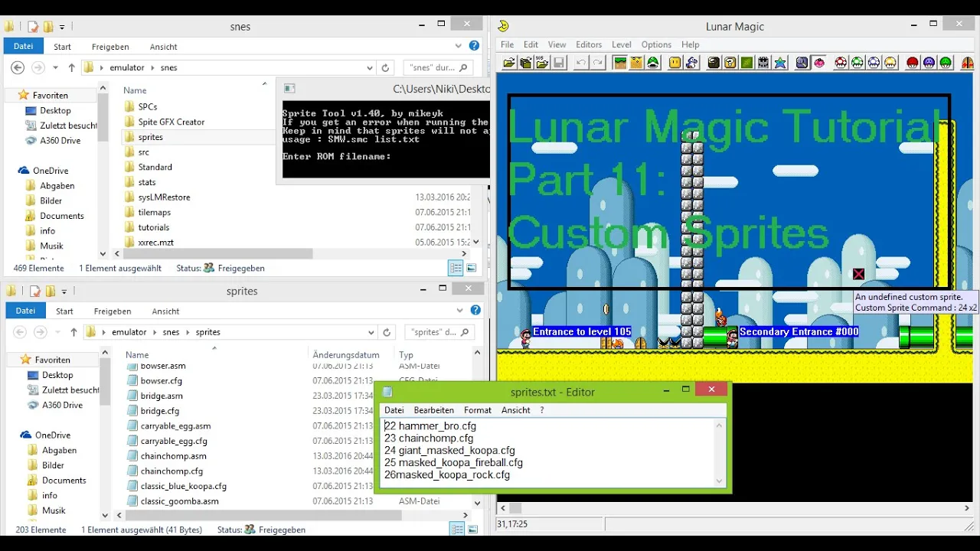Screen dimensions: 980x551
Task: Open the yellow block add objects window
Action: point(675,63)
